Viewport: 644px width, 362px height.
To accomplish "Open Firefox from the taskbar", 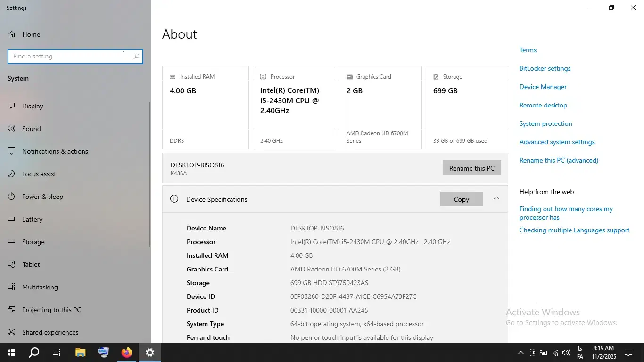I will [x=126, y=353].
